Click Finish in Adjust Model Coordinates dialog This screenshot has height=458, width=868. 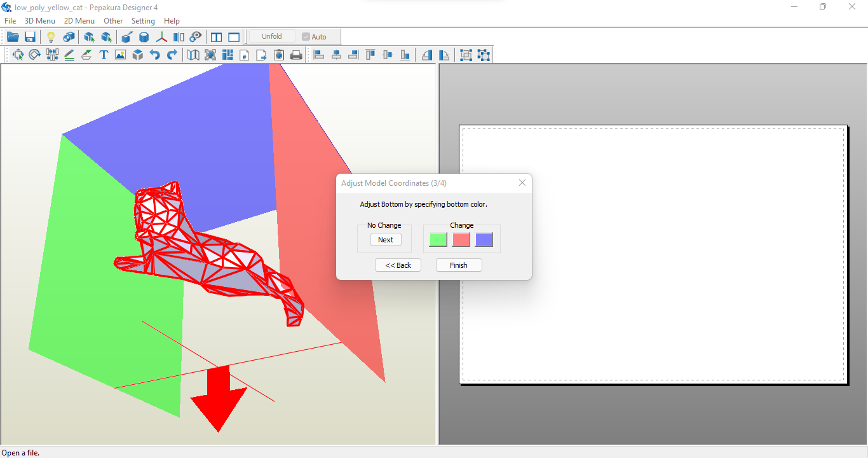click(x=459, y=265)
